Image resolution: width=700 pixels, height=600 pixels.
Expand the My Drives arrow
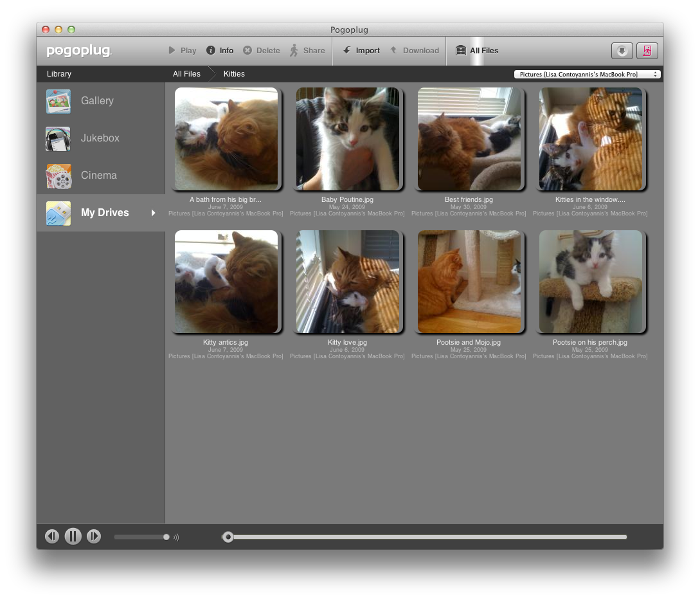(x=154, y=213)
